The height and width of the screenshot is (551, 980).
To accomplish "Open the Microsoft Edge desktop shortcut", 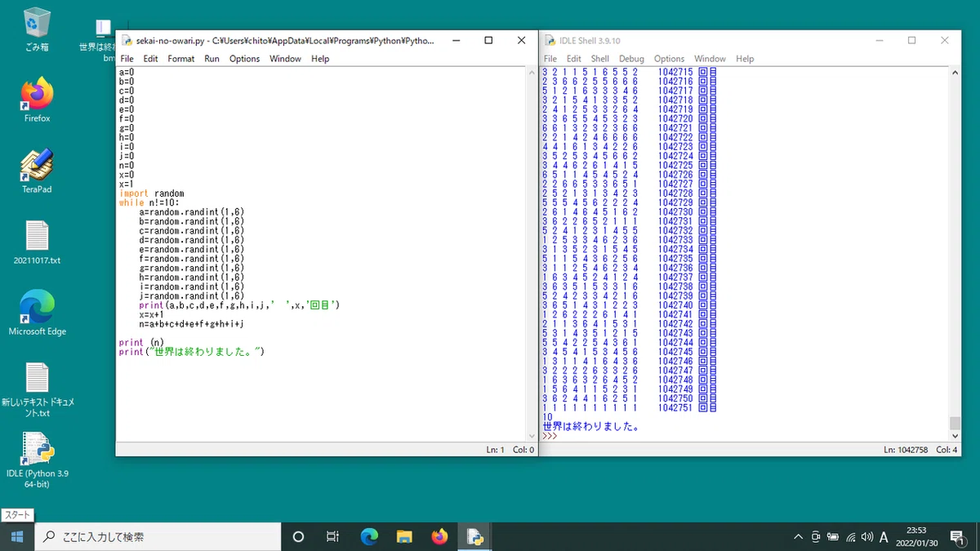I will [x=38, y=313].
